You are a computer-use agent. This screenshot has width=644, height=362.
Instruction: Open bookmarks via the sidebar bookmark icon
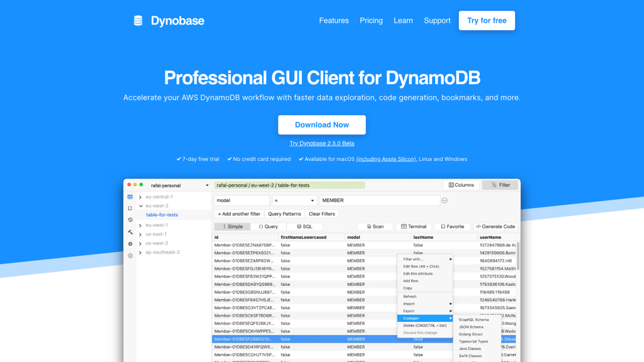pyautogui.click(x=130, y=208)
